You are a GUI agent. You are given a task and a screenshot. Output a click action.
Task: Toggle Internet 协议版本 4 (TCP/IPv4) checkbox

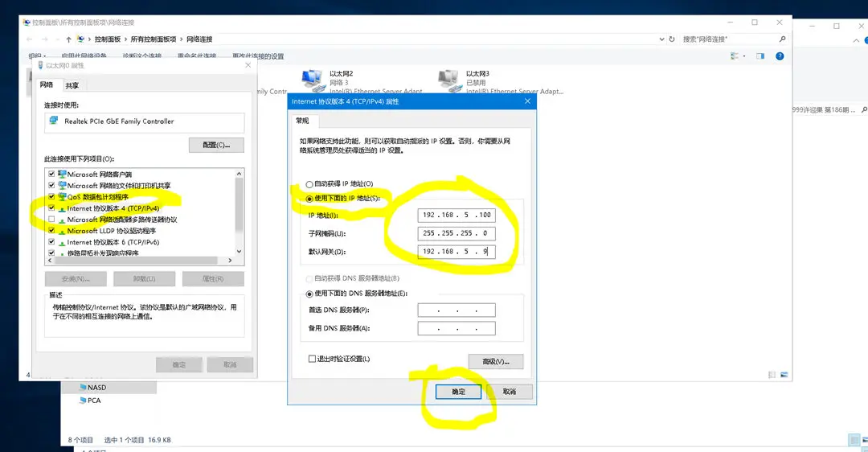51,208
